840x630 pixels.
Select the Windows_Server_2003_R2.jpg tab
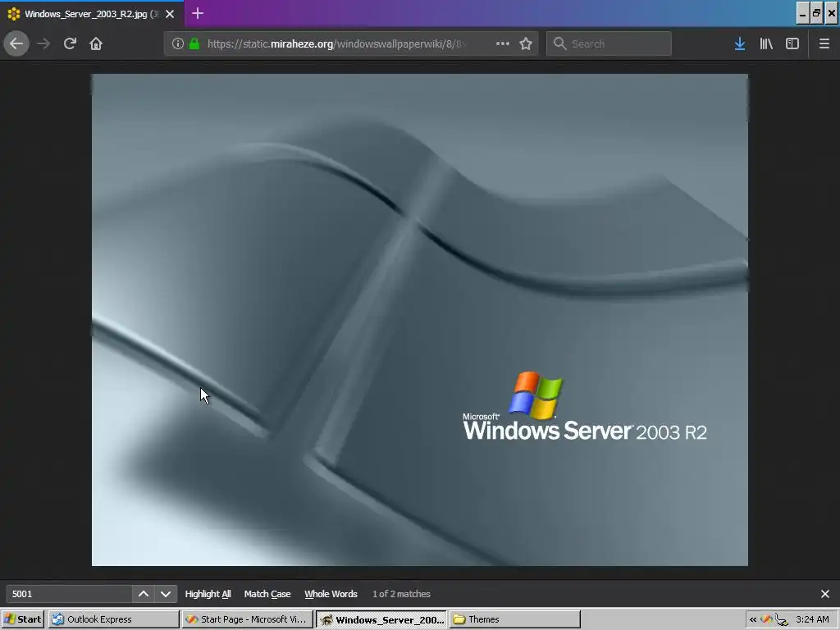coord(92,14)
